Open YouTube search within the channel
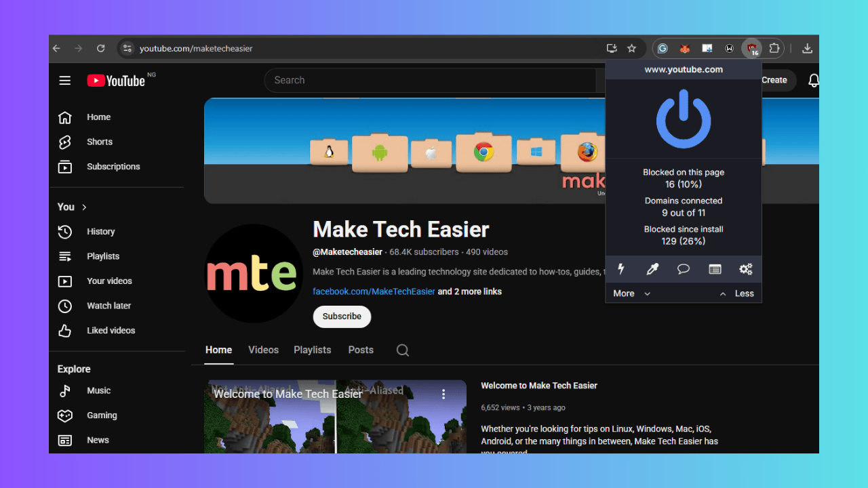This screenshot has height=488, width=868. (x=402, y=350)
